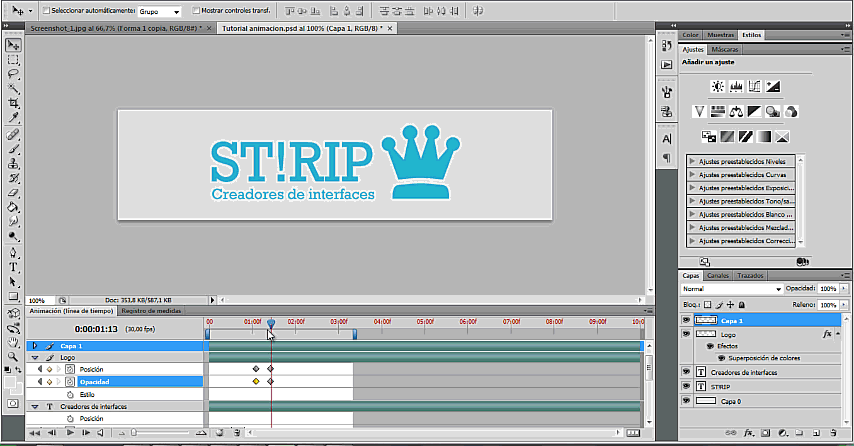
Task: Select the Brush tool
Action: [13, 149]
